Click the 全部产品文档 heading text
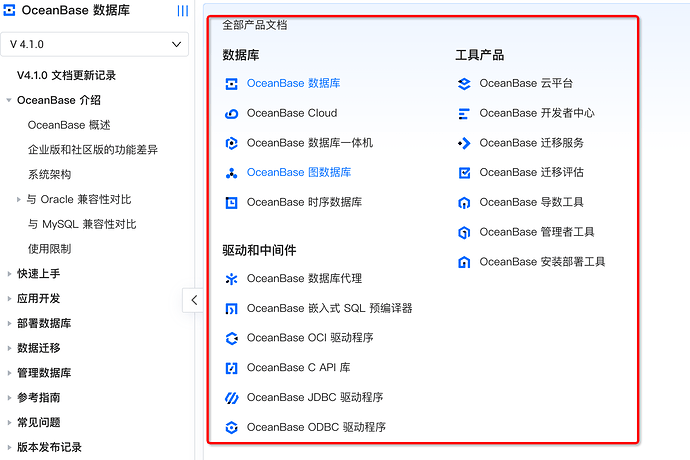 [x=255, y=25]
